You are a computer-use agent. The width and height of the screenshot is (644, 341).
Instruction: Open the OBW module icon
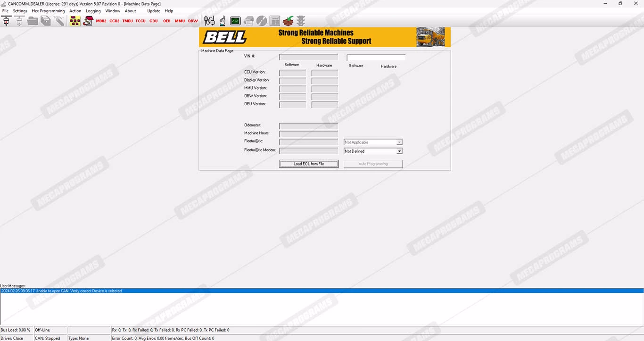193,21
